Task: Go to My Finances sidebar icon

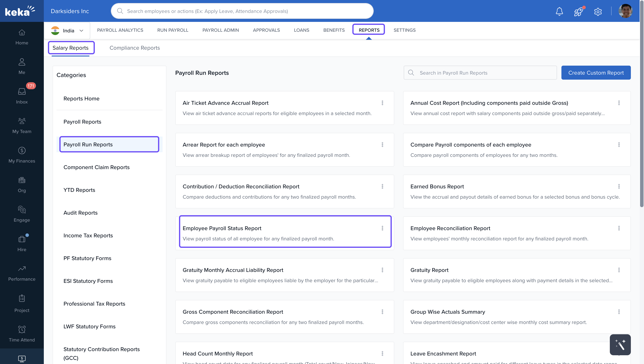Action: (22, 155)
